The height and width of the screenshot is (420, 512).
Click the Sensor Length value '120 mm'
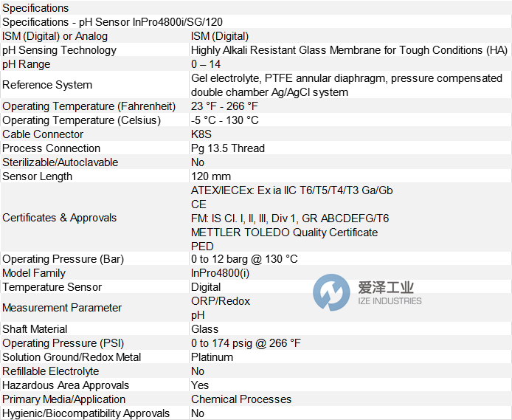point(211,176)
